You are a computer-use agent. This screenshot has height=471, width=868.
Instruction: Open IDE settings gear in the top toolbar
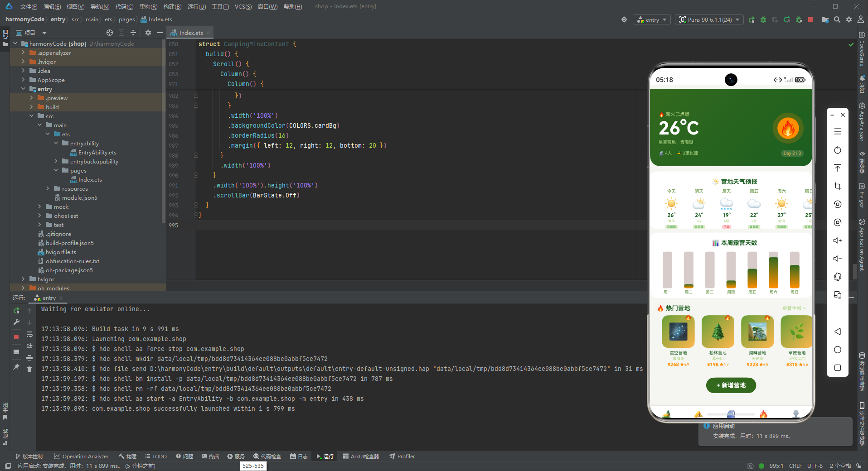tap(849, 19)
